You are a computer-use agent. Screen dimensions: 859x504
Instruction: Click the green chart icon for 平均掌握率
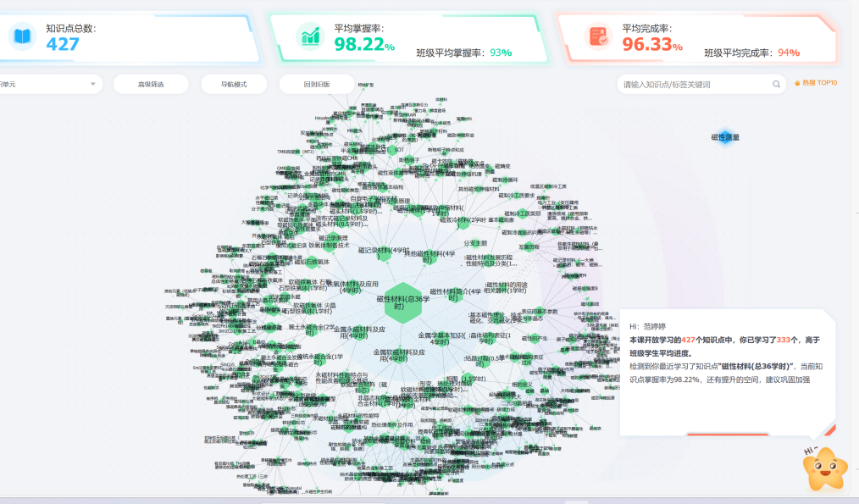coord(310,36)
